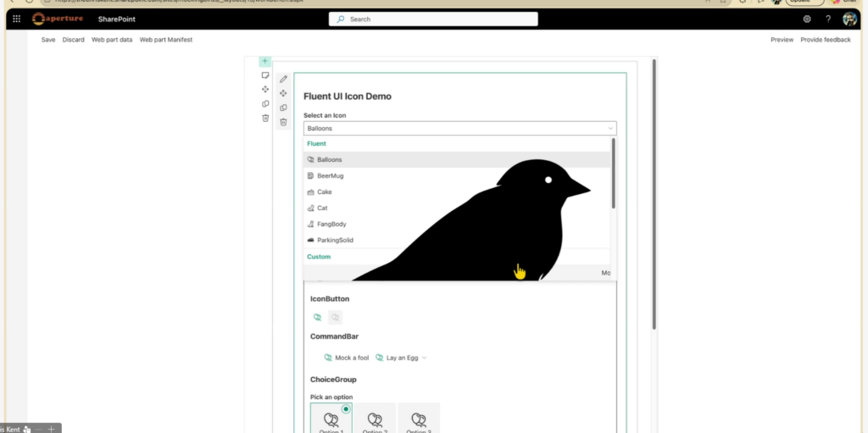The width and height of the screenshot is (868, 433).
Task: Click the Pick an option label
Action: (331, 397)
